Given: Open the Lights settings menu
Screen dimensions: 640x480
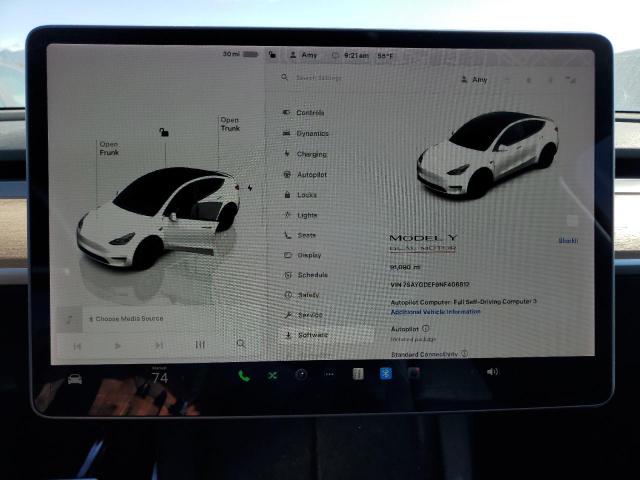Looking at the screenshot, I should point(301,215).
